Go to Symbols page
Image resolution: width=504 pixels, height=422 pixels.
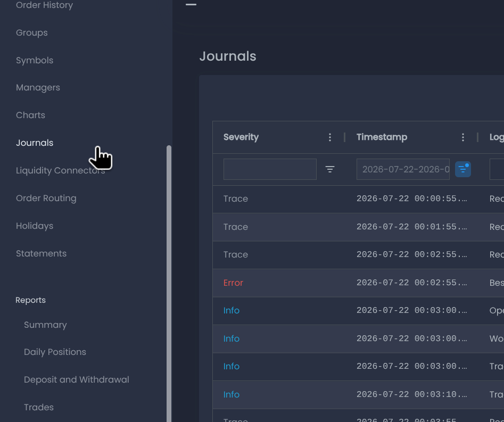(x=35, y=61)
